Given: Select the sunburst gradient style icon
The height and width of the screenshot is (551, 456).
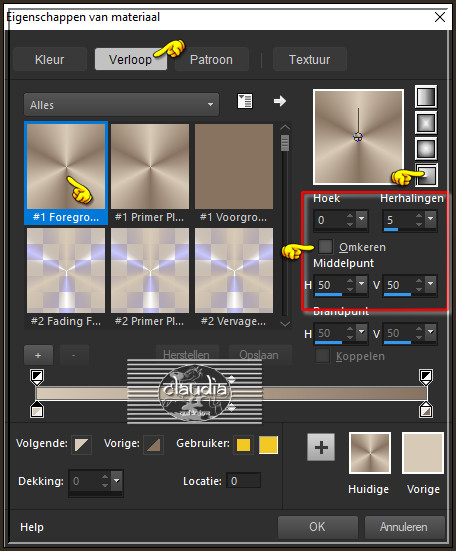Looking at the screenshot, I should (x=426, y=148).
